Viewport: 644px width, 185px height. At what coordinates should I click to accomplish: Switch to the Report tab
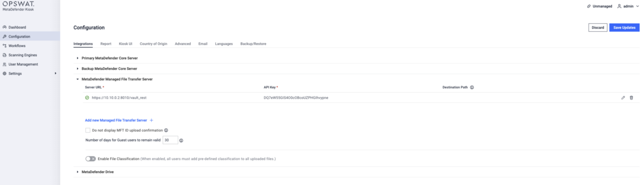(106, 44)
